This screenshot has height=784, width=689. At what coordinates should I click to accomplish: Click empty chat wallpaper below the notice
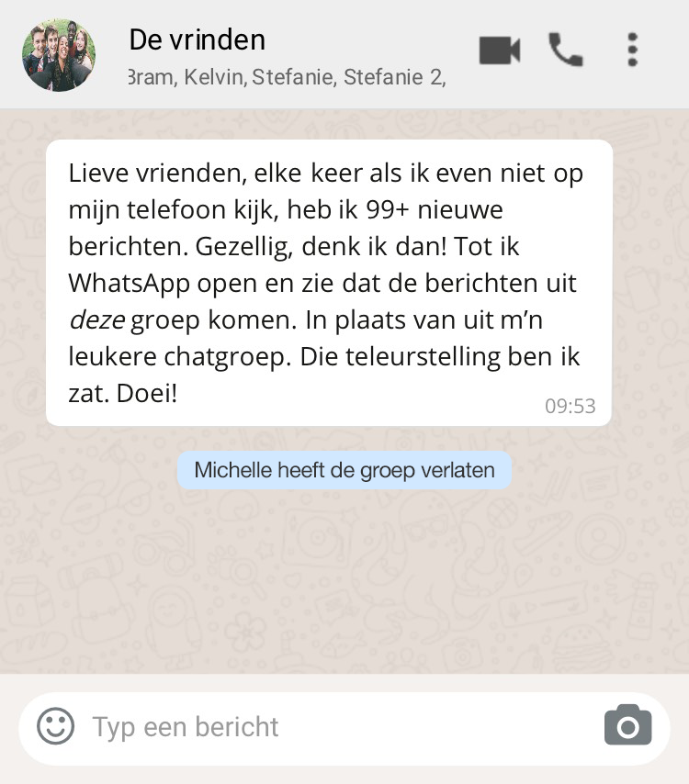click(x=344, y=580)
